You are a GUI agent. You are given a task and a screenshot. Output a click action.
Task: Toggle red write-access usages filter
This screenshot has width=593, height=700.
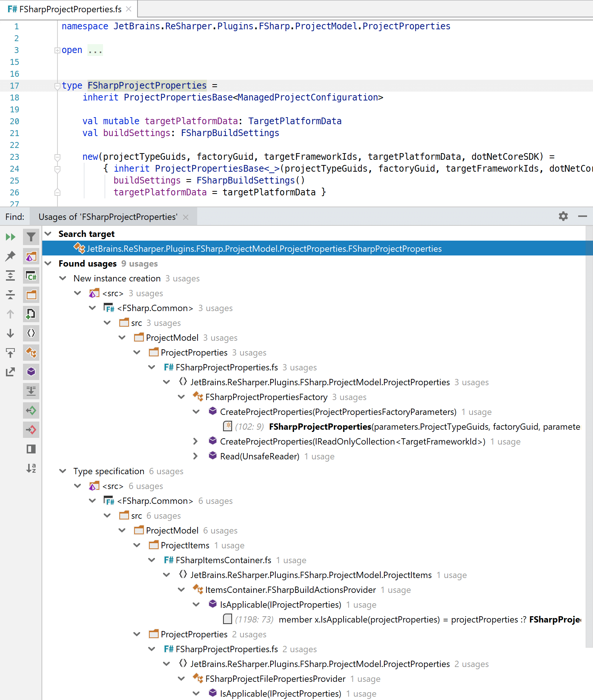(31, 430)
